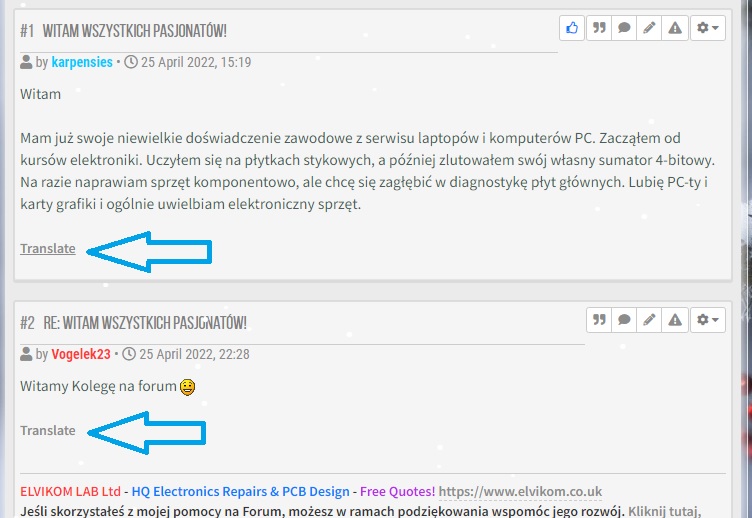Visit the https://www.elvikom.co.uk link
This screenshot has width=752, height=518.
click(x=520, y=492)
